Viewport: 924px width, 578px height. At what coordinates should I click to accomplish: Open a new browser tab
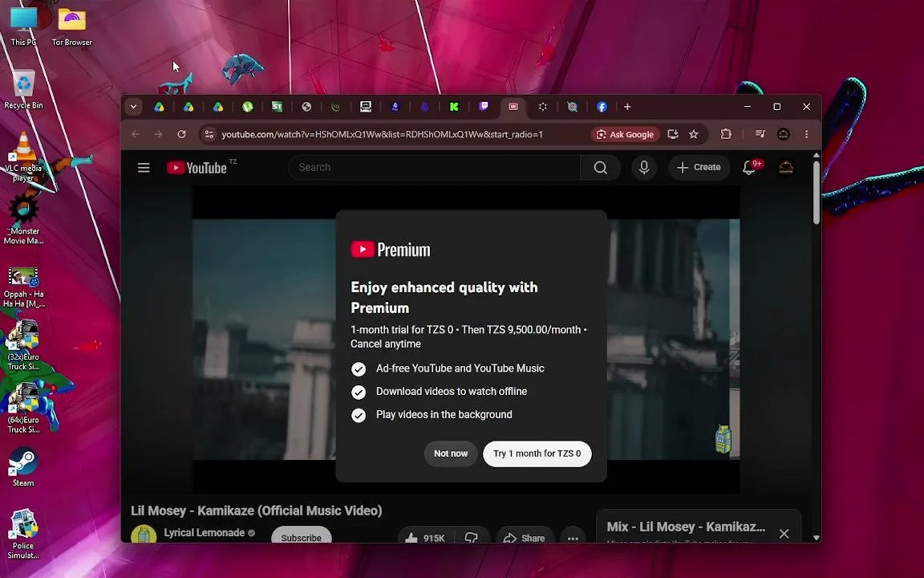(x=627, y=107)
